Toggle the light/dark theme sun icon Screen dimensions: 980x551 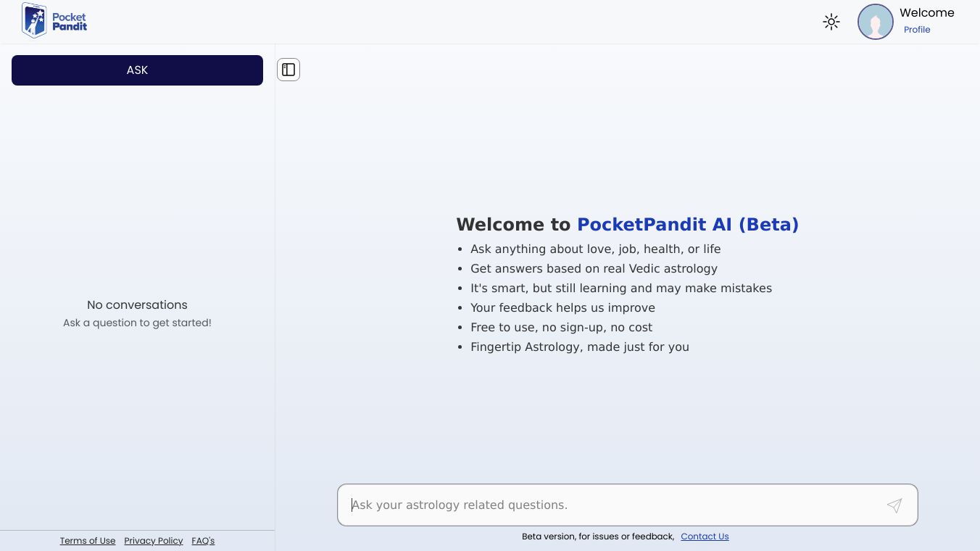pos(831,22)
